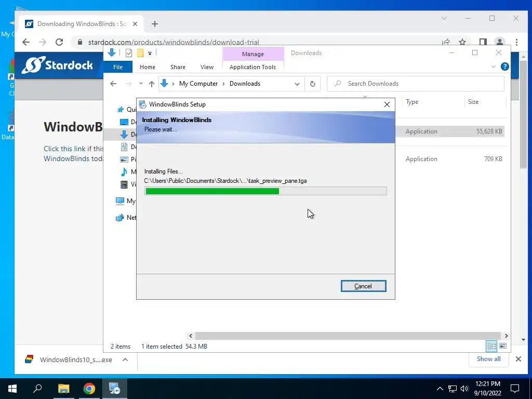This screenshot has width=532, height=399.
Task: Click the Stardock logo
Action: (x=57, y=65)
